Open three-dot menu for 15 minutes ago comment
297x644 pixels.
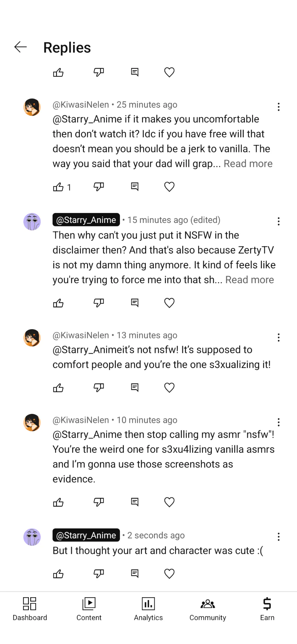[x=278, y=222]
